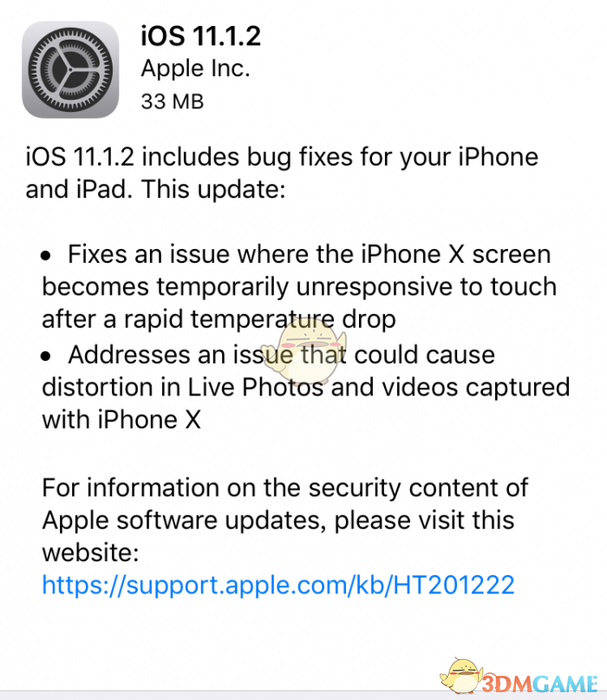Screen dimensions: 607x700
Task: Click the 33 MB update size
Action: pos(173,101)
